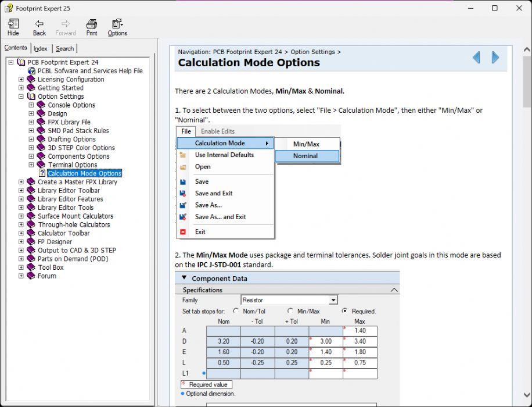Click book icon beside Forum
This screenshot has height=407, width=532.
31,276
